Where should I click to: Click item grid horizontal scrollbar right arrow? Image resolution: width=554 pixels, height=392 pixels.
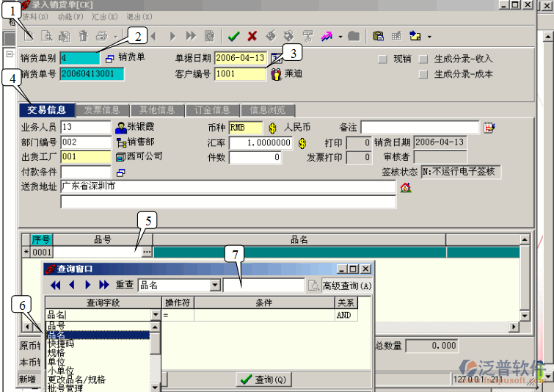(x=514, y=327)
